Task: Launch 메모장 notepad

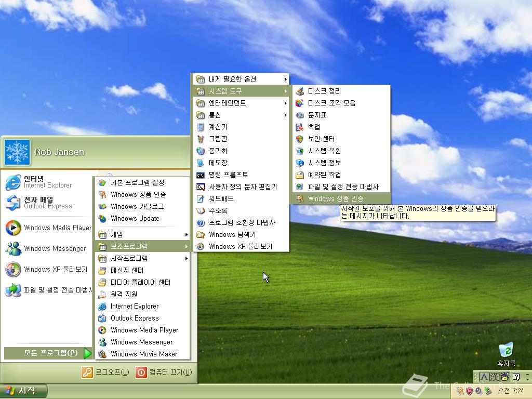Action: [241, 163]
